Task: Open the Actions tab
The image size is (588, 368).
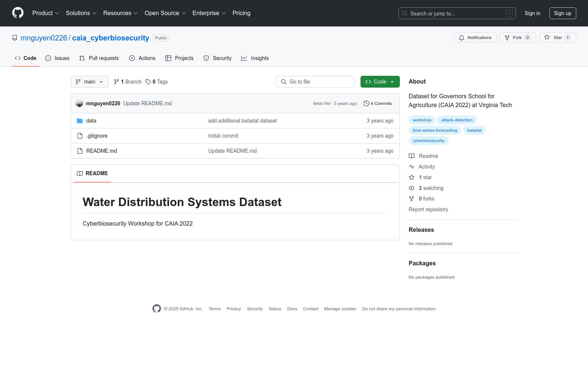Action: (x=142, y=58)
